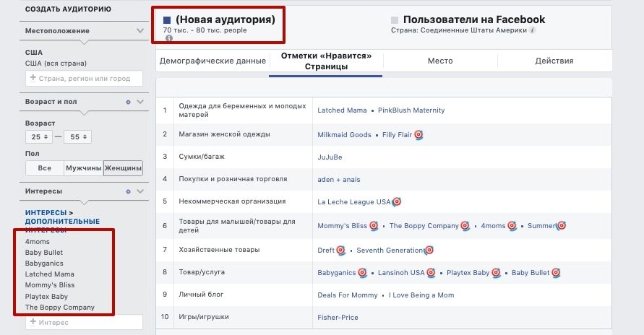
Task: Click the target icon next to Baby Bullet page
Action: (x=556, y=273)
